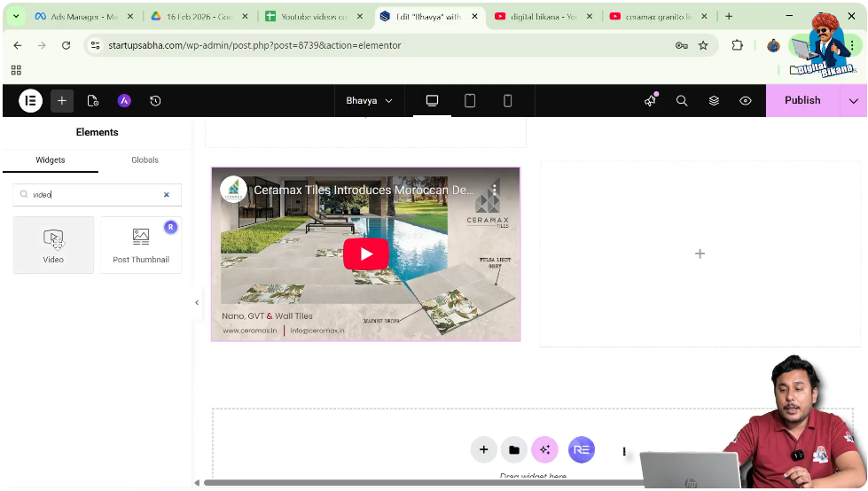
Task: Go forward in browser history
Action: (42, 45)
